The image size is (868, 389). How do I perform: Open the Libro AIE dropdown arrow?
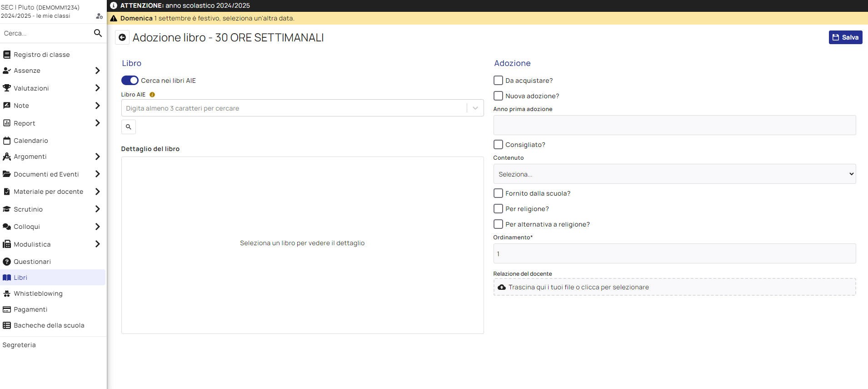coord(475,108)
